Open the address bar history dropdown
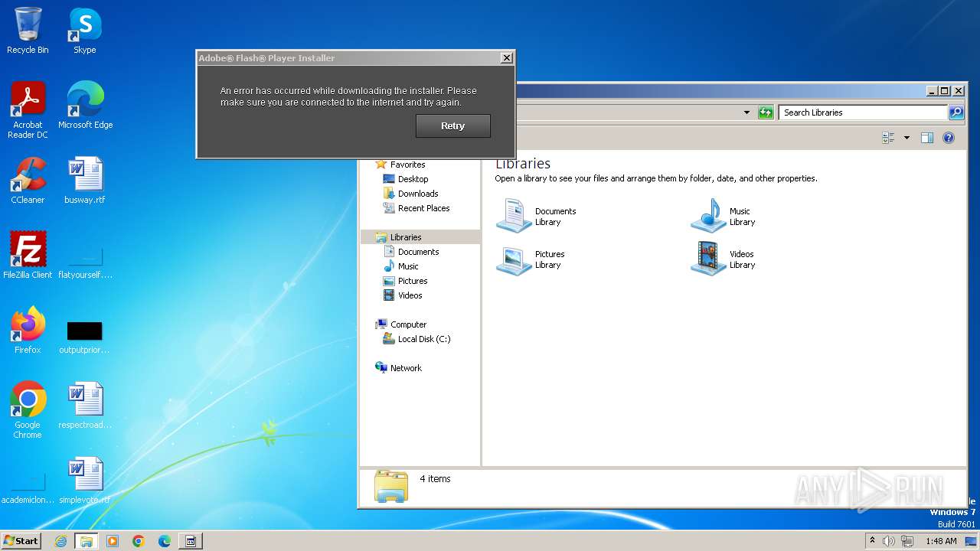Image resolution: width=980 pixels, height=551 pixels. click(746, 112)
